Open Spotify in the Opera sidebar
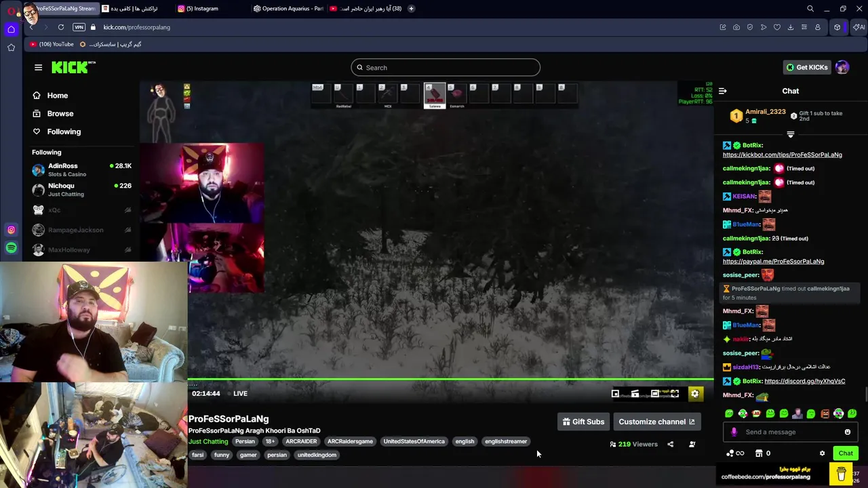 [11, 249]
